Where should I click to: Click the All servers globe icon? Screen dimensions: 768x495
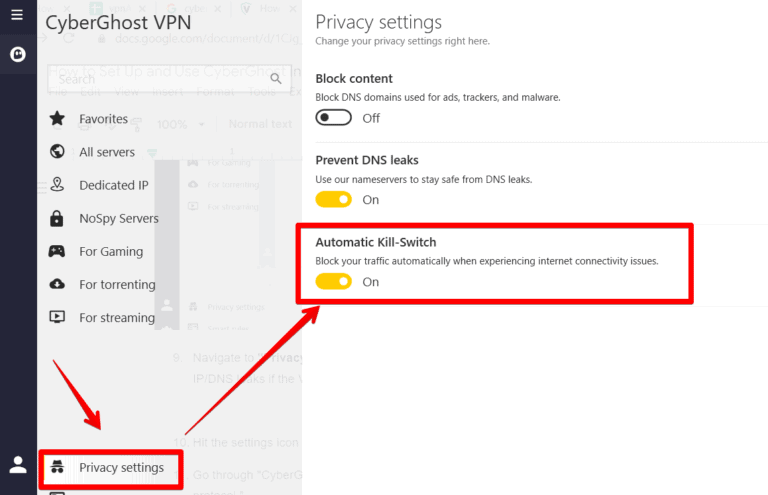coord(57,152)
